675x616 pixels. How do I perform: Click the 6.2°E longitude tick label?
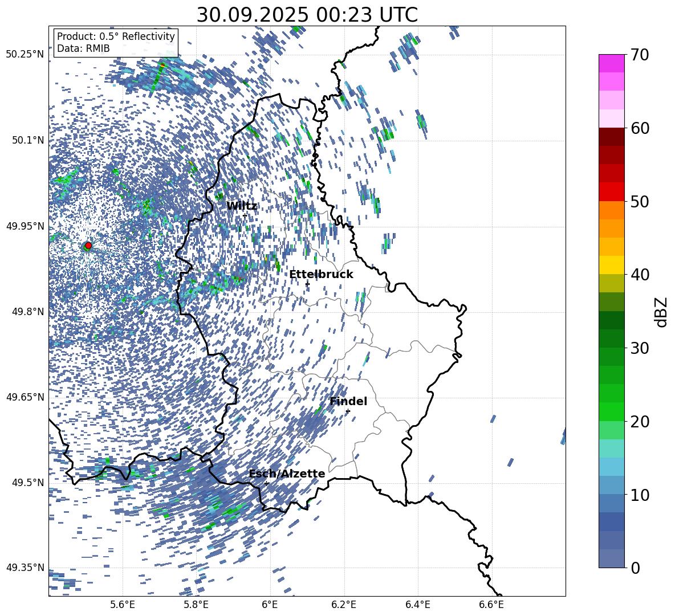(344, 605)
